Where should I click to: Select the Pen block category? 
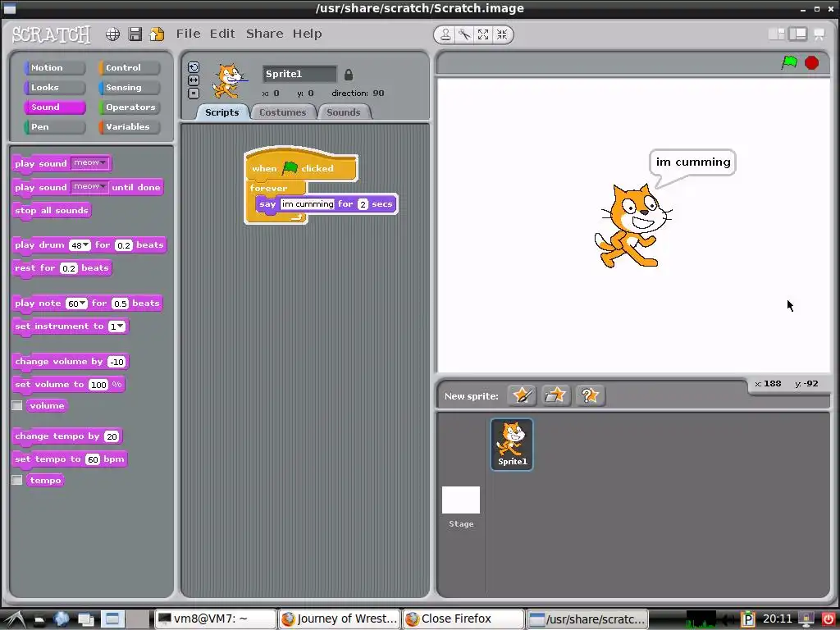point(54,127)
